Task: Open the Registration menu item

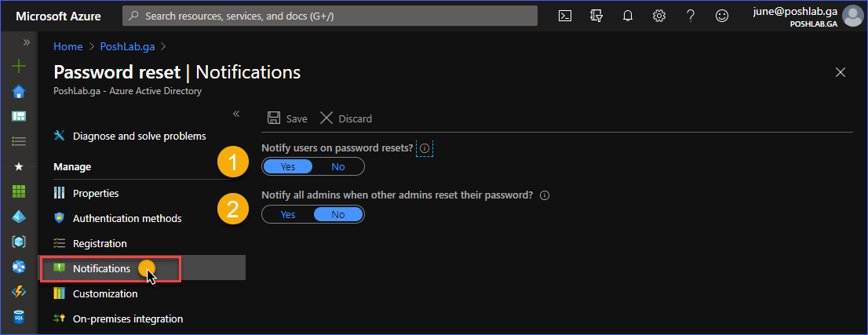Action: click(100, 244)
